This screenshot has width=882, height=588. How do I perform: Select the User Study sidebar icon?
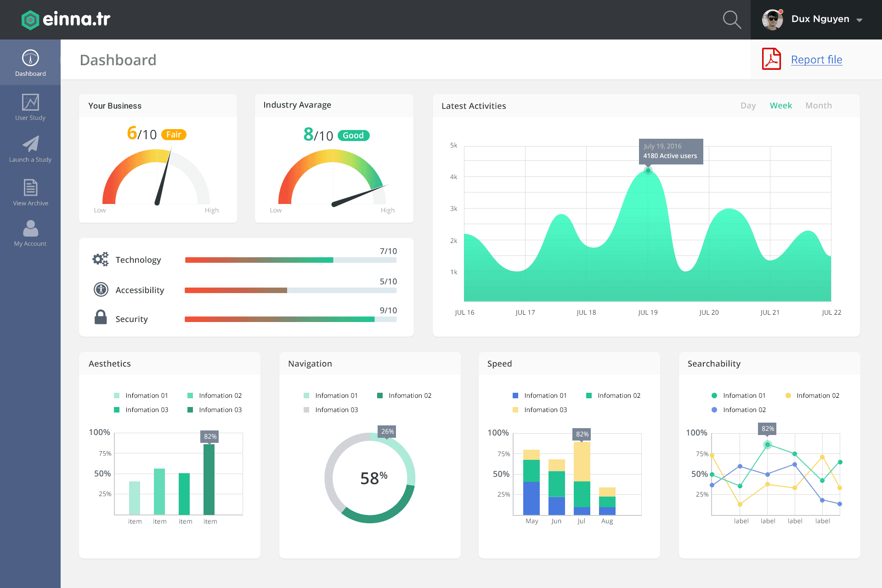click(x=30, y=102)
